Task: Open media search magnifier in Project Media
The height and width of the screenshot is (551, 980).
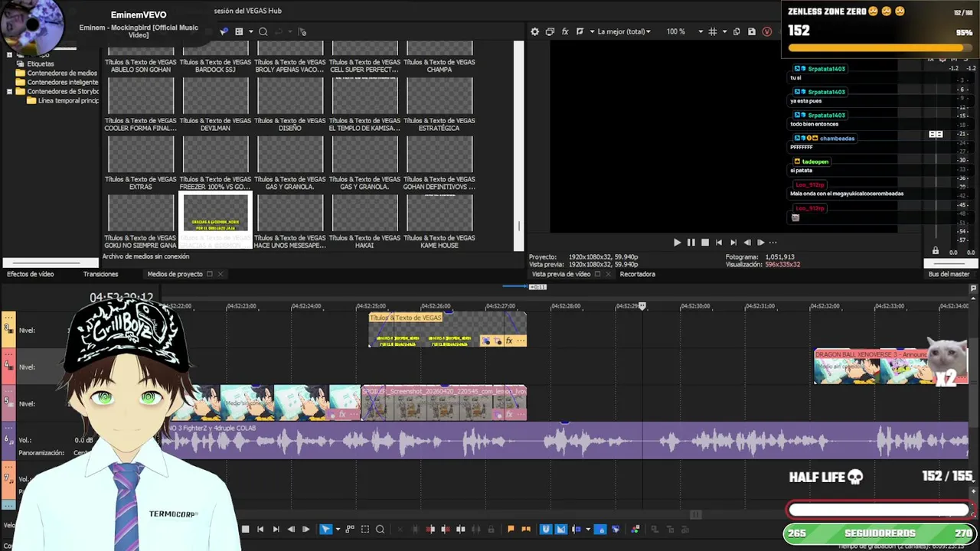Action: point(263,31)
